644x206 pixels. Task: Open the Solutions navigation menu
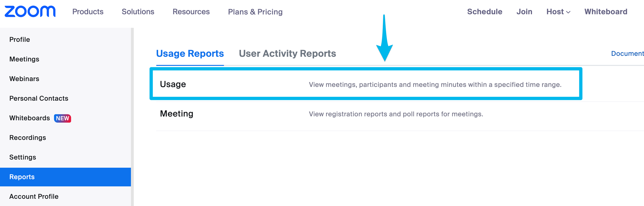[x=138, y=12]
